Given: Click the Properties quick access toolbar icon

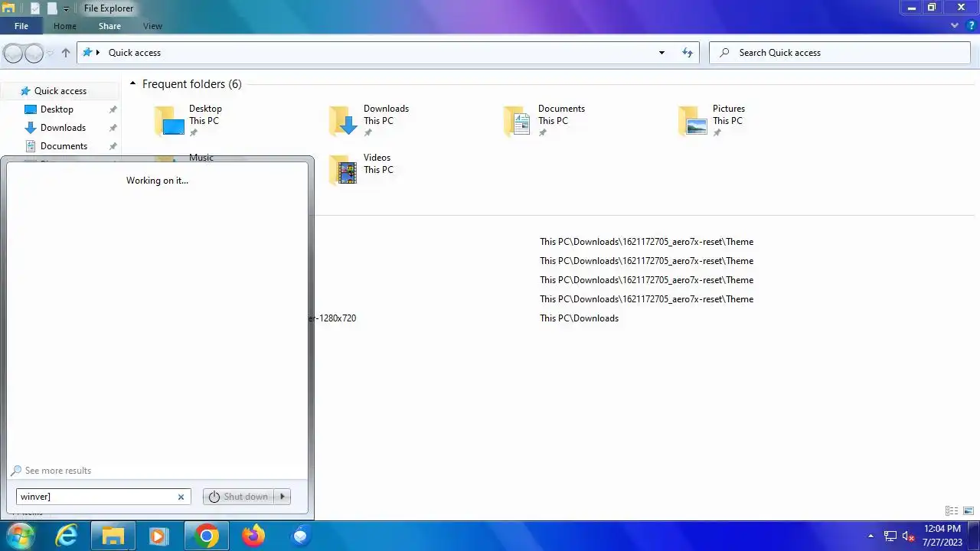Looking at the screenshot, I should click(35, 8).
